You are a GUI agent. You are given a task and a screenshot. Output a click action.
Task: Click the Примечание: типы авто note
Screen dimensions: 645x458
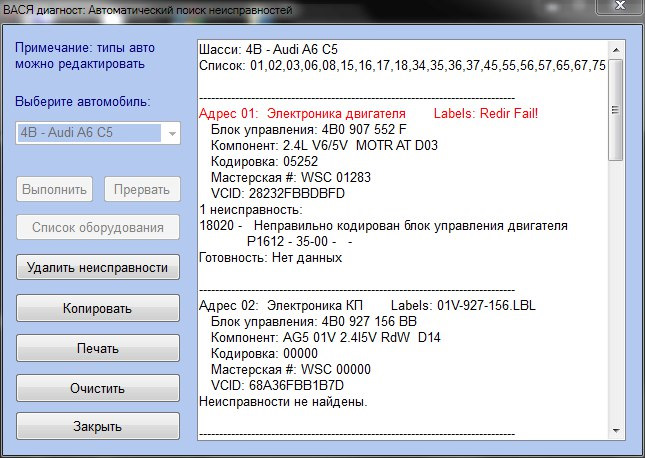click(85, 56)
